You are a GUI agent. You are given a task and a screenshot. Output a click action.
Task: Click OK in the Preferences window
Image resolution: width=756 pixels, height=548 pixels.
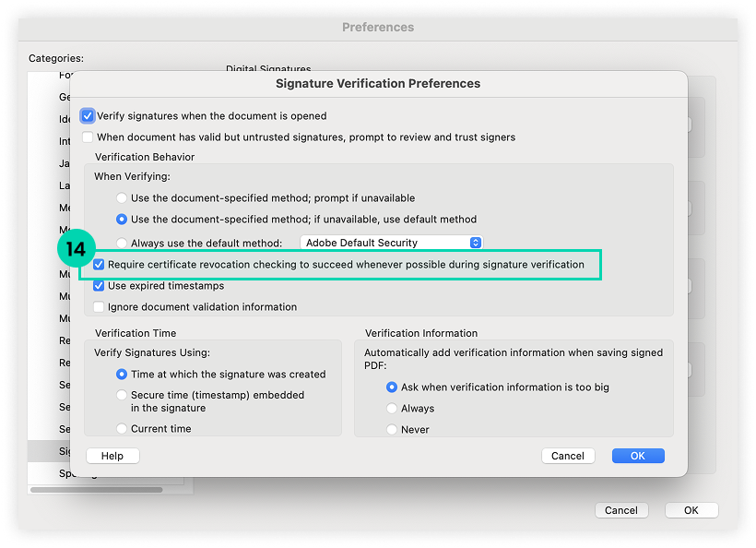[691, 510]
